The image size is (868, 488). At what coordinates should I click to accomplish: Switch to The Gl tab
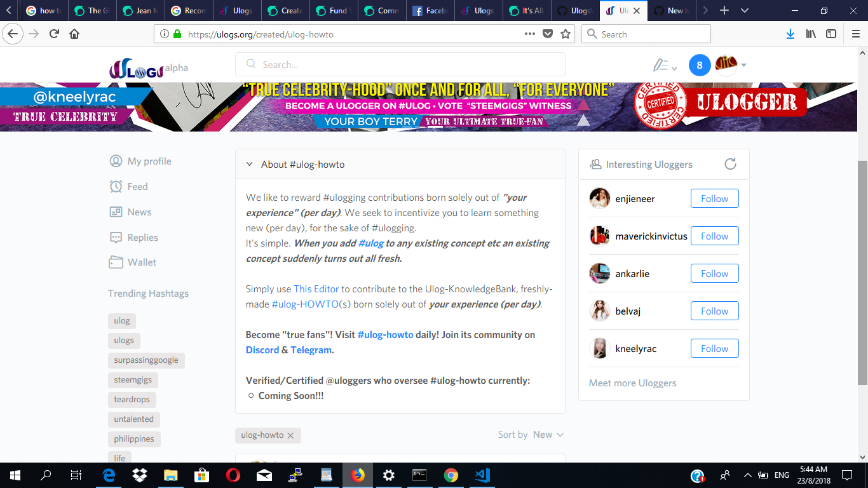92,11
